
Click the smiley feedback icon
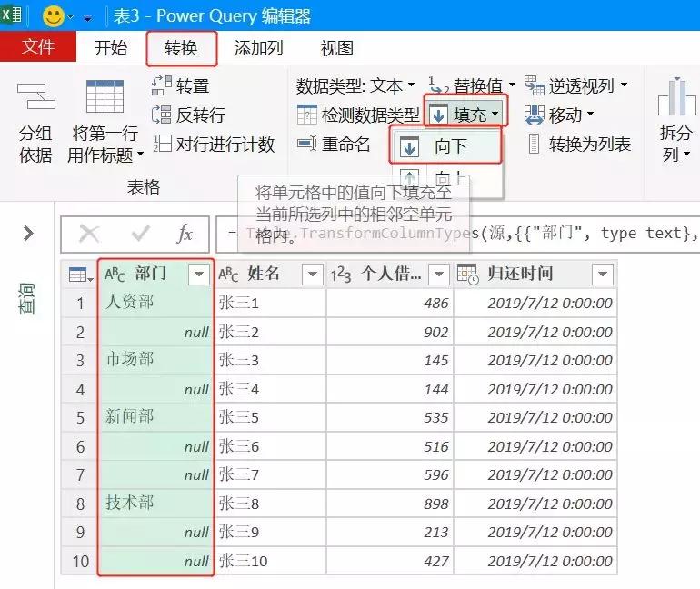coord(53,16)
